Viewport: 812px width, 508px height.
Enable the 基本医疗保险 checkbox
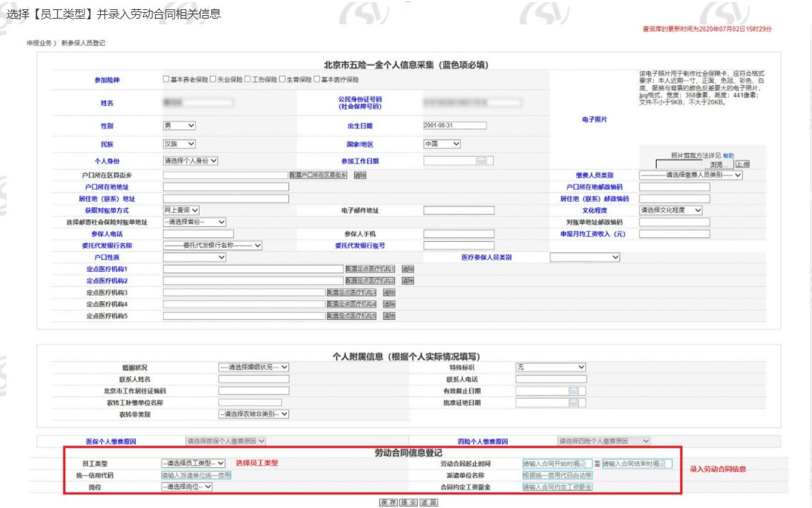316,79
